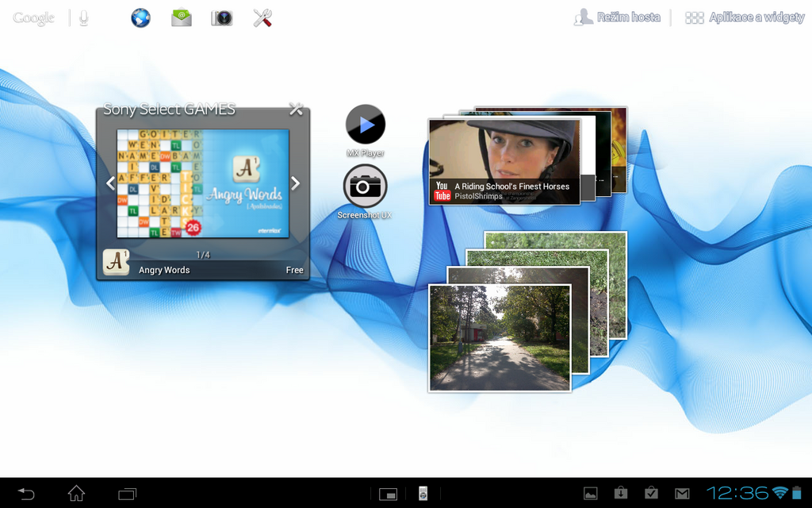This screenshot has width=812, height=508.
Task: Open the Browser from the top shortcut bar
Action: tap(140, 17)
